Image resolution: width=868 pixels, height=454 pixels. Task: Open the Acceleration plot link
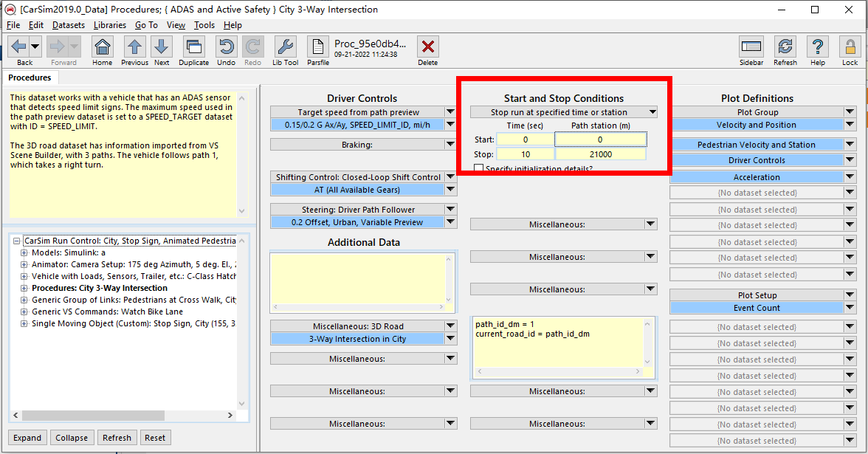pyautogui.click(x=757, y=177)
